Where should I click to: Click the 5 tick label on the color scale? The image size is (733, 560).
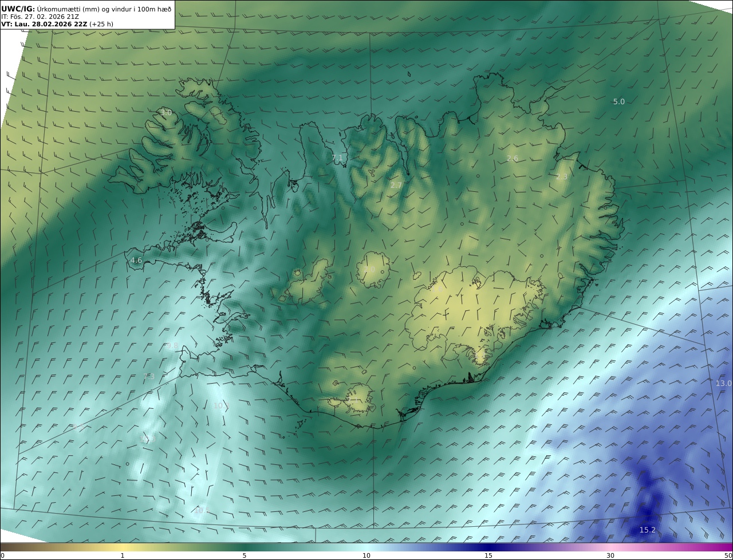pyautogui.click(x=245, y=555)
